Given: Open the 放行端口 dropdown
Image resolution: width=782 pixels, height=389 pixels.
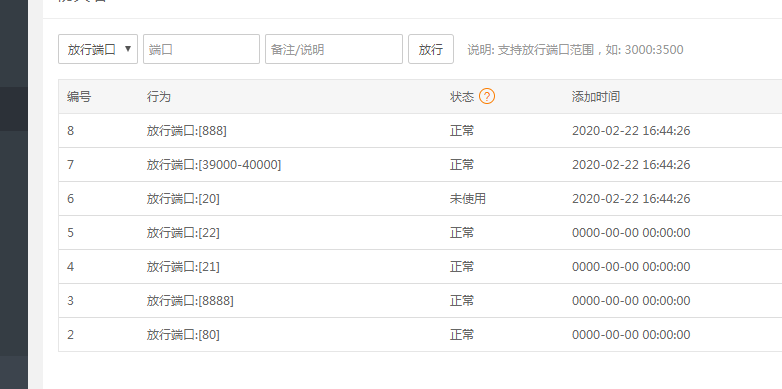Looking at the screenshot, I should click(98, 49).
